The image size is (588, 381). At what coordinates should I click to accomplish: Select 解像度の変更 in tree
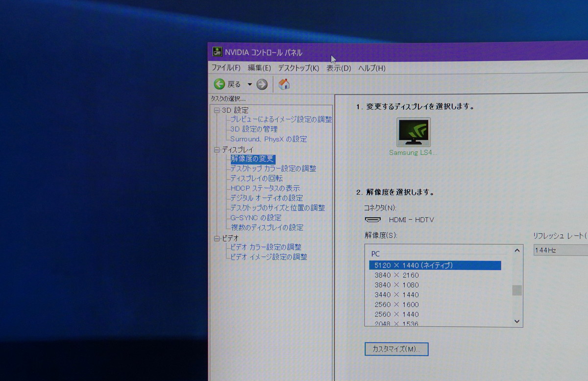(252, 159)
